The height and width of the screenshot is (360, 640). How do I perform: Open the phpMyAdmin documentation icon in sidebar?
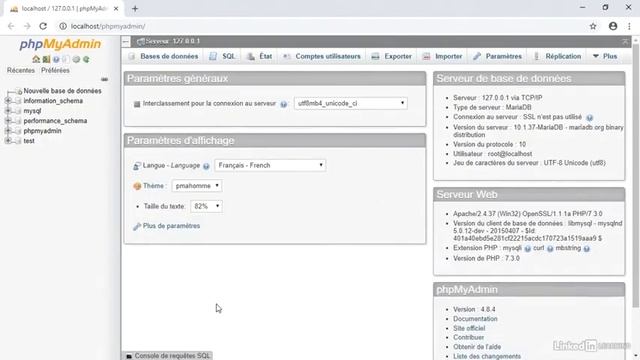point(56,59)
